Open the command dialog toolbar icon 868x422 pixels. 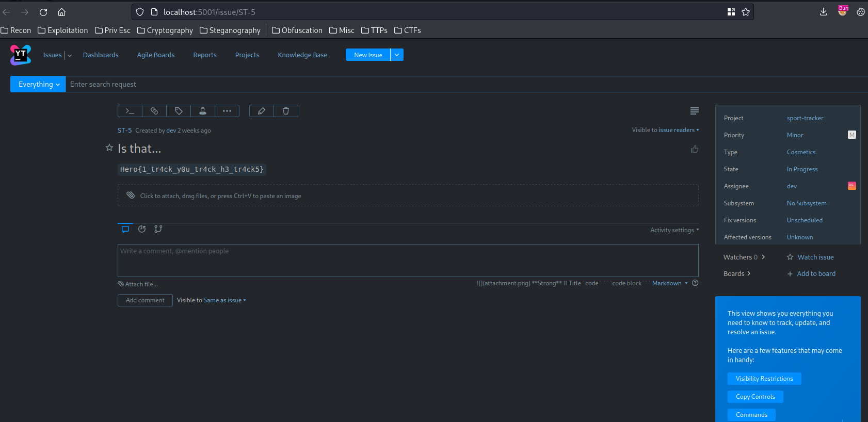130,111
